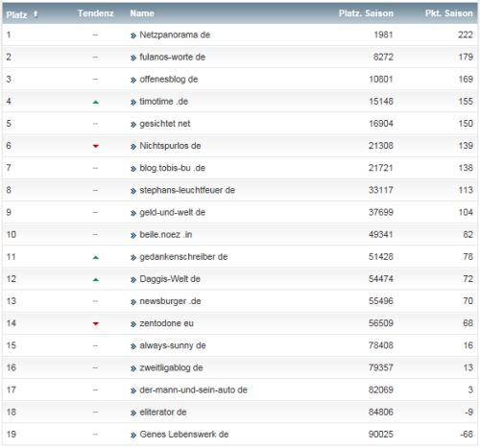The width and height of the screenshot is (480, 448).
Task: Open the stephans-leuchtfeuer de link
Action: [x=187, y=190]
